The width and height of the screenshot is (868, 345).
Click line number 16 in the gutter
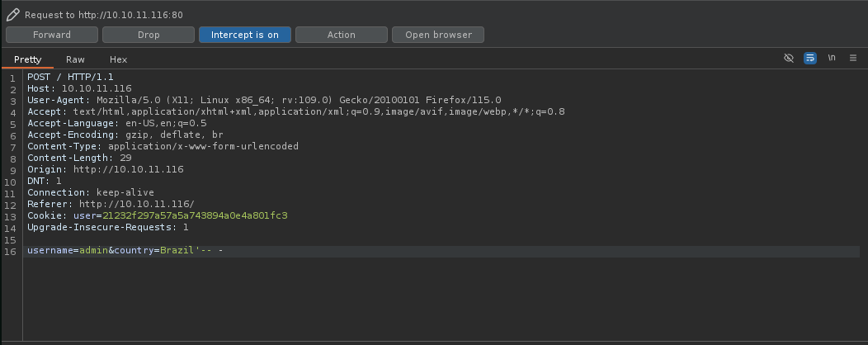click(10, 252)
